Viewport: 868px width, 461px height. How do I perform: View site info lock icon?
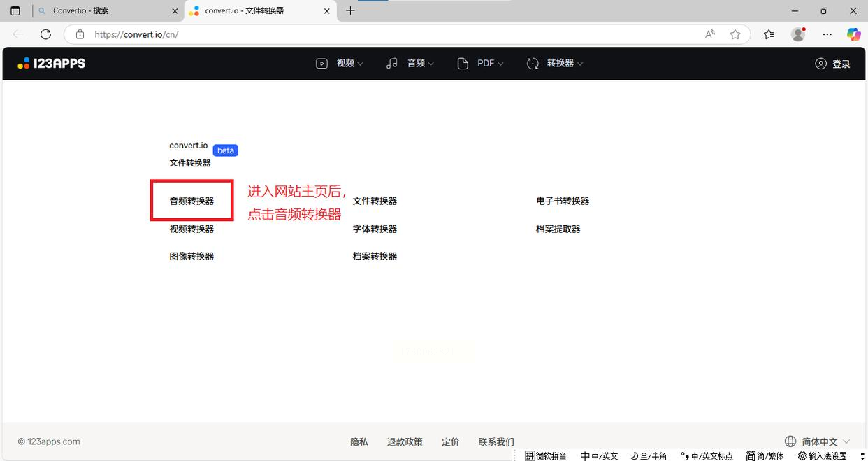click(x=80, y=34)
